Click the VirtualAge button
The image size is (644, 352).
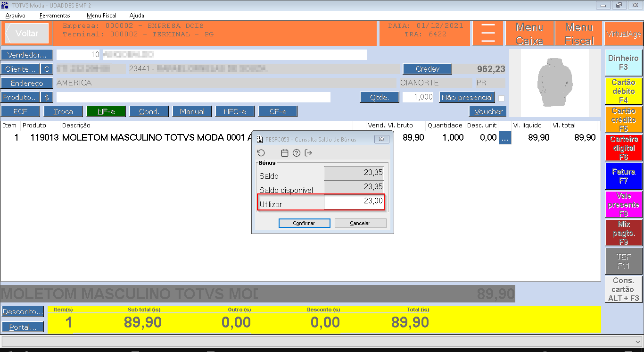(x=624, y=34)
